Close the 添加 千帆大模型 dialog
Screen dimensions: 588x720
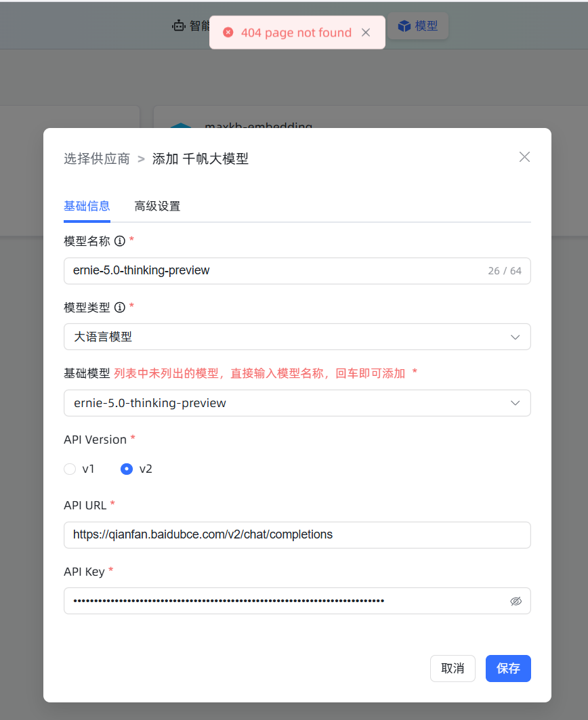(524, 157)
